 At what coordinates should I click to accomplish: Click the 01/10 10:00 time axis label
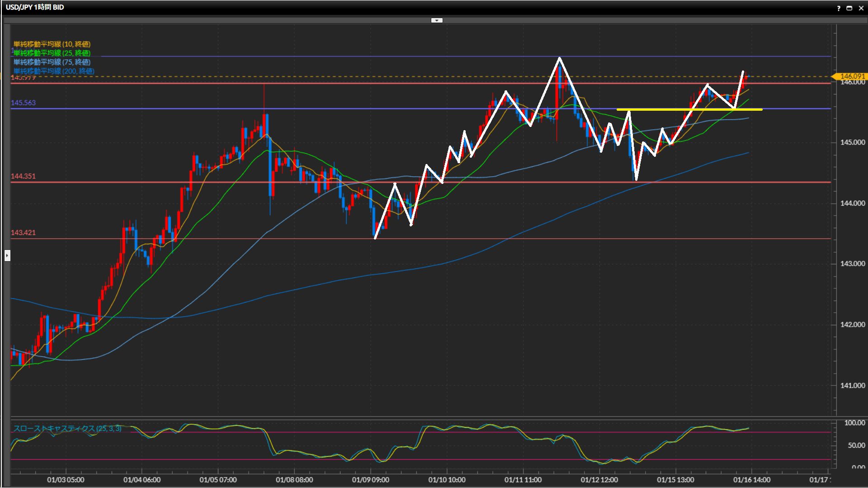[447, 480]
